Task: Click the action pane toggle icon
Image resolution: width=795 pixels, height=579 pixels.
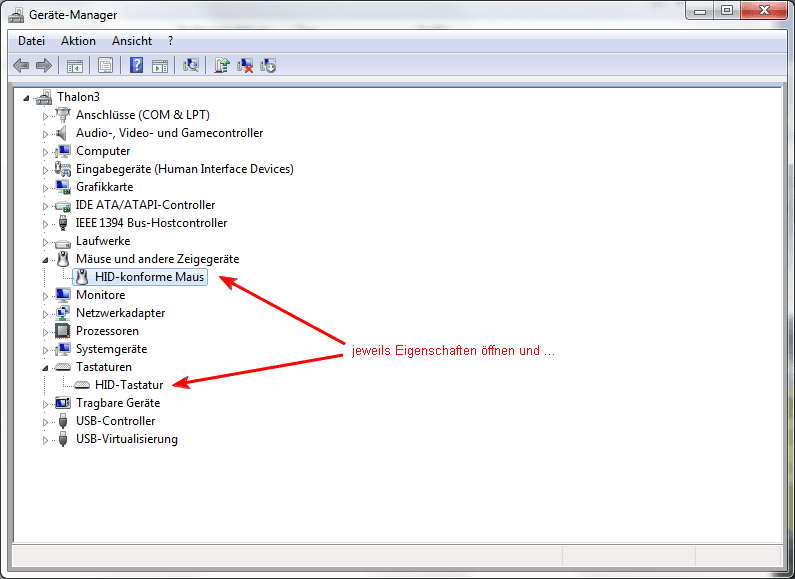Action: click(160, 65)
